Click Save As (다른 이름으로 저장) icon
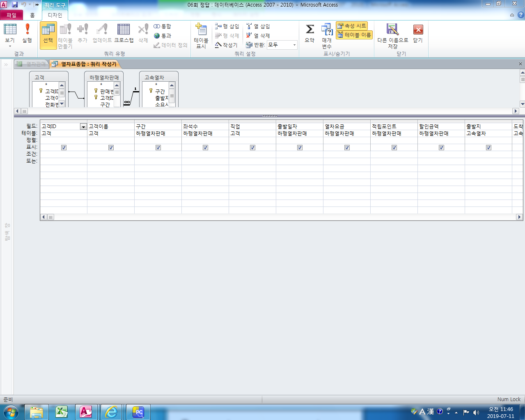 392,35
